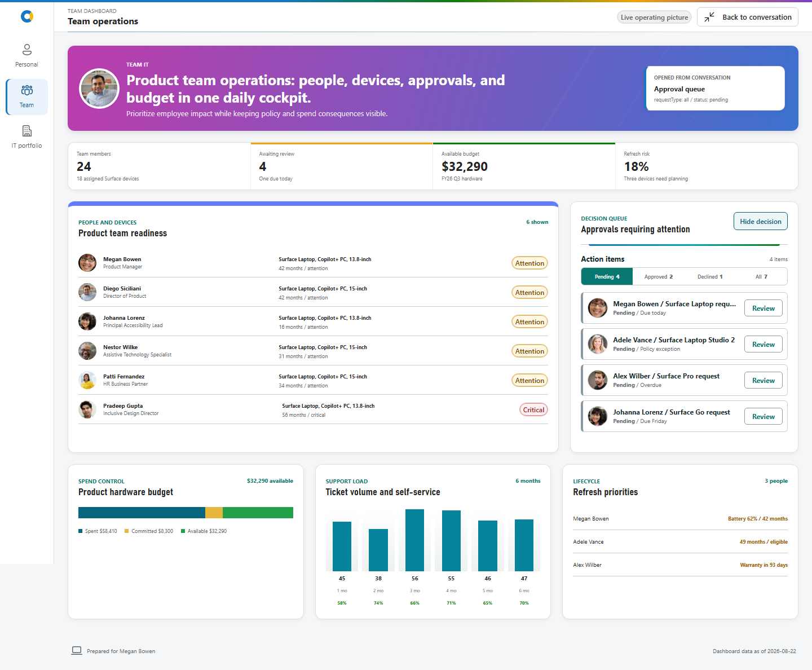Open the Approval queue conversation card
This screenshot has width=812, height=670.
[715, 89]
